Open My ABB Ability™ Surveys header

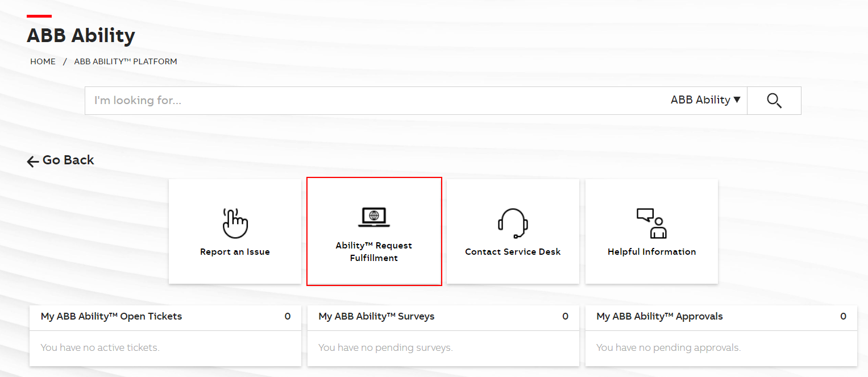click(x=376, y=317)
